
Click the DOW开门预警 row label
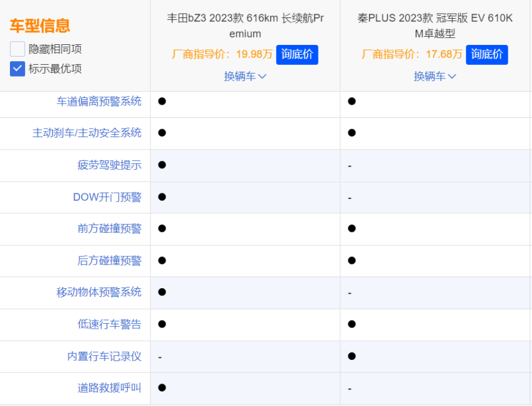pyautogui.click(x=107, y=197)
